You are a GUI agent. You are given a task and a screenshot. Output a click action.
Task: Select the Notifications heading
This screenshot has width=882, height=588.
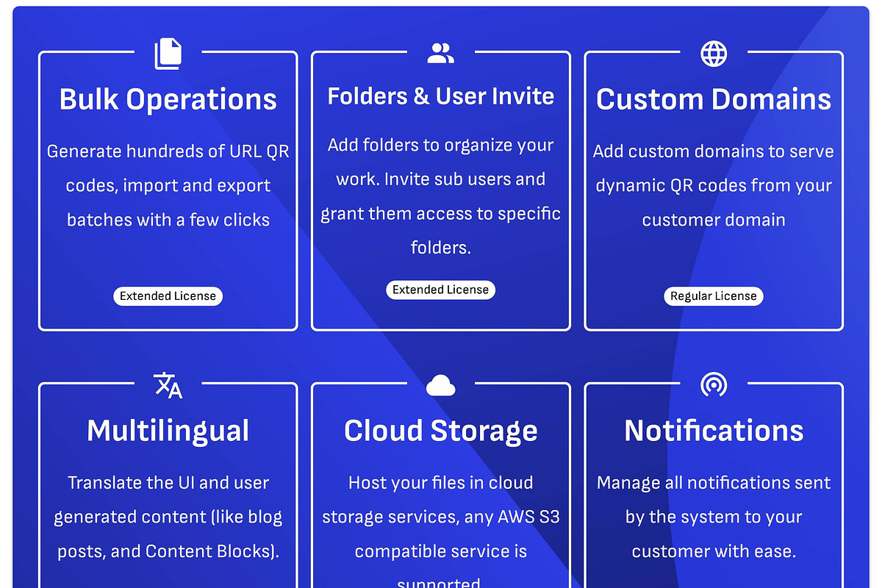[714, 431]
